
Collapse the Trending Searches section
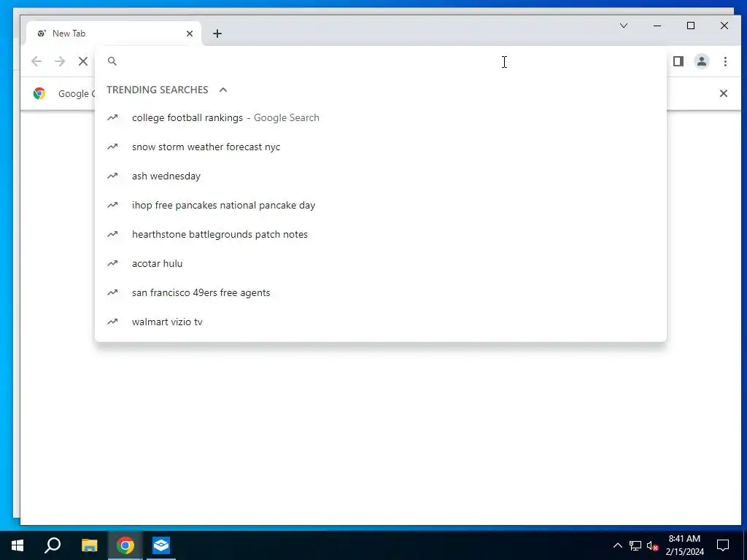coord(223,90)
